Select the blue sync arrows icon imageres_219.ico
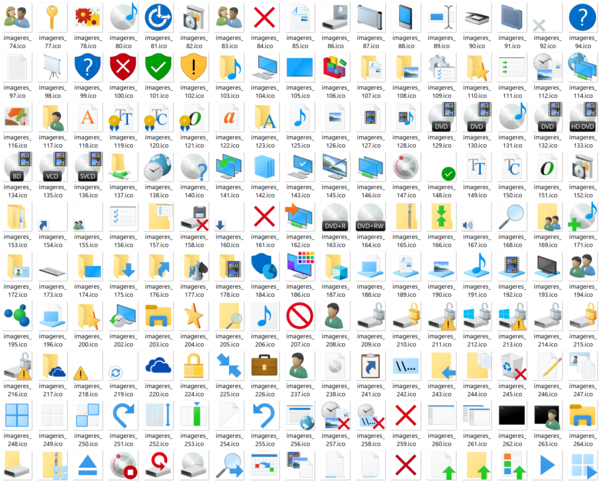The height and width of the screenshot is (483, 600). [116, 372]
